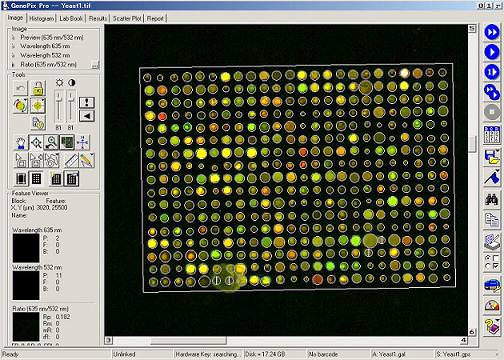
Task: Click the binoculars find icon
Action: 492,199
